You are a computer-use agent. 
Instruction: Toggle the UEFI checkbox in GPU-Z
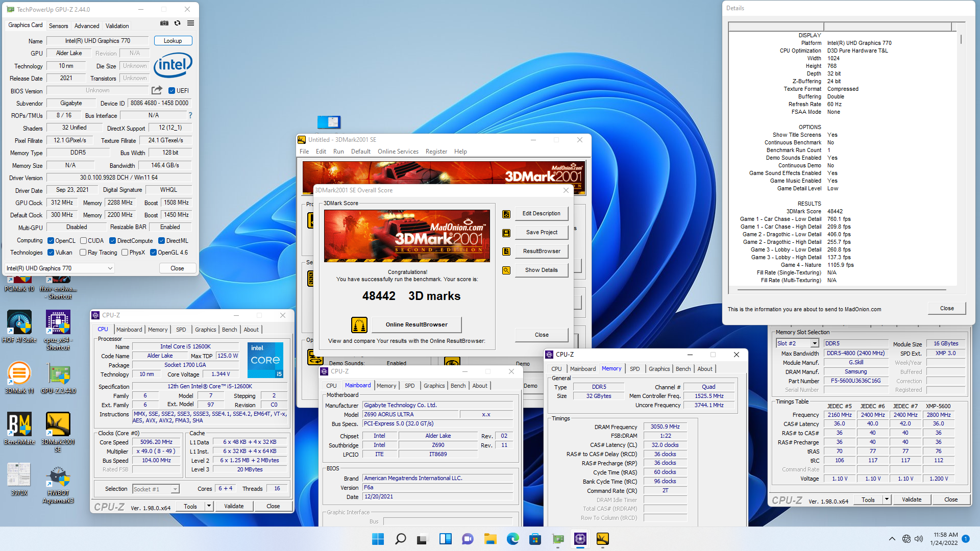171,91
